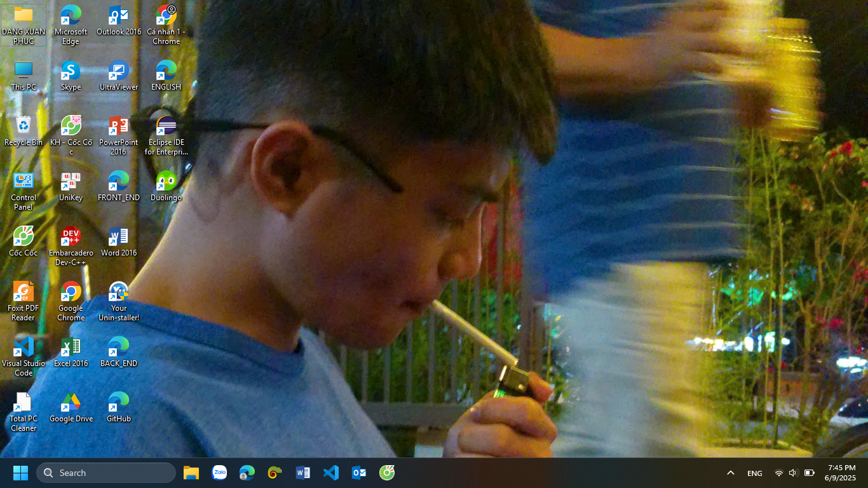Launch Eclipse IDE for Enterprise shortcut
This screenshot has width=868, height=488.
(166, 136)
